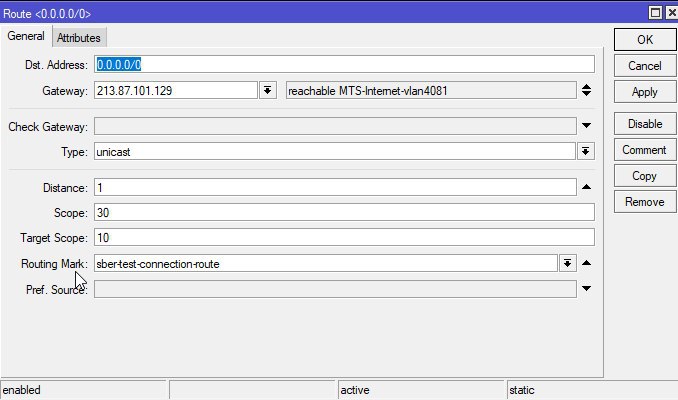Click the Pref. Source empty field
Image resolution: width=678 pixels, height=400 pixels.
335,289
